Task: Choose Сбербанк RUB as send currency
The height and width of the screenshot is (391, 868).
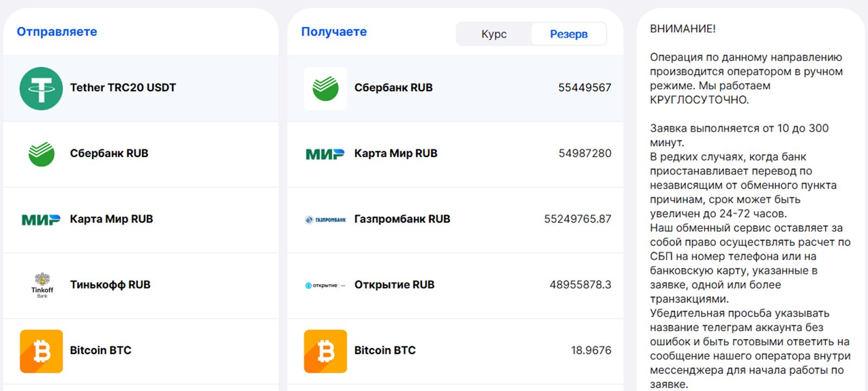Action: (x=109, y=154)
